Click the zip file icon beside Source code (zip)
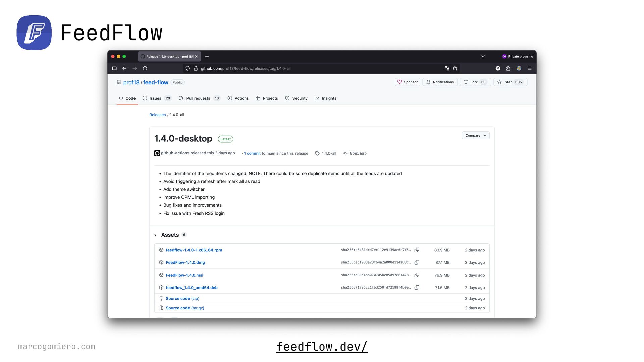Image resolution: width=644 pixels, height=362 pixels. (x=161, y=298)
